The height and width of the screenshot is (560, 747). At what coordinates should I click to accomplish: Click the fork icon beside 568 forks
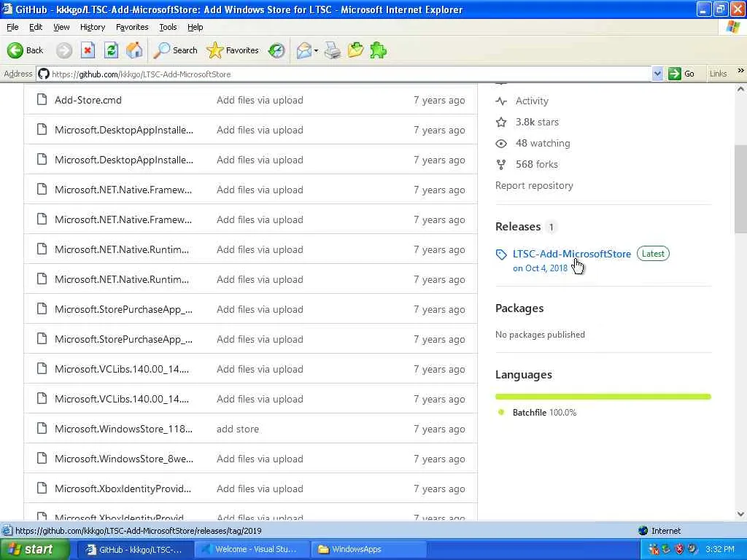[x=501, y=165]
